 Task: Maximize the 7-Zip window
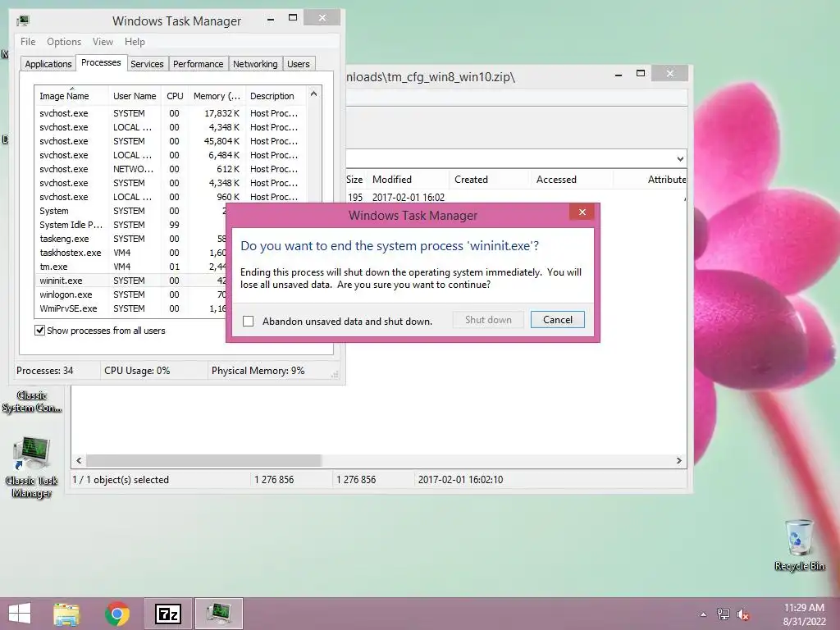[x=640, y=73]
